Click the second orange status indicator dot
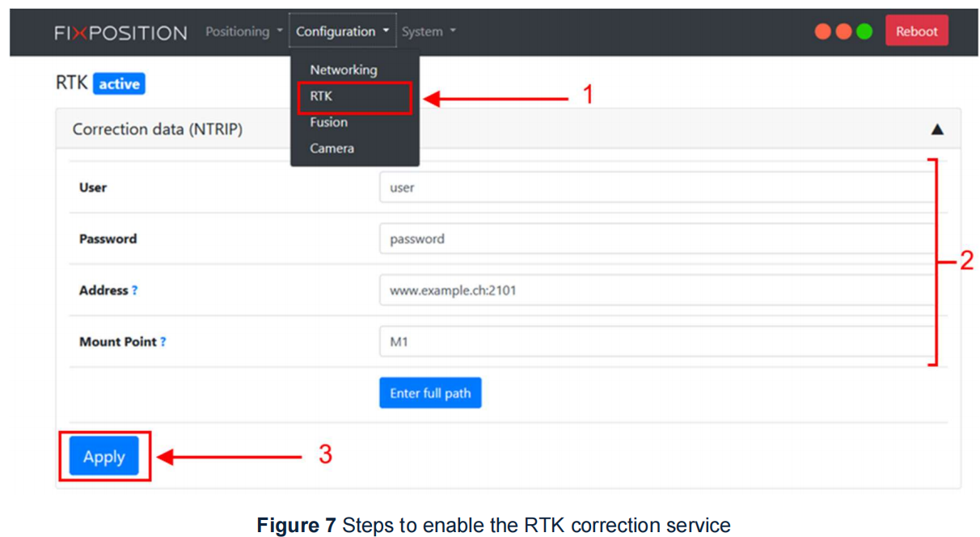This screenshot has height=537, width=980. pos(843,31)
